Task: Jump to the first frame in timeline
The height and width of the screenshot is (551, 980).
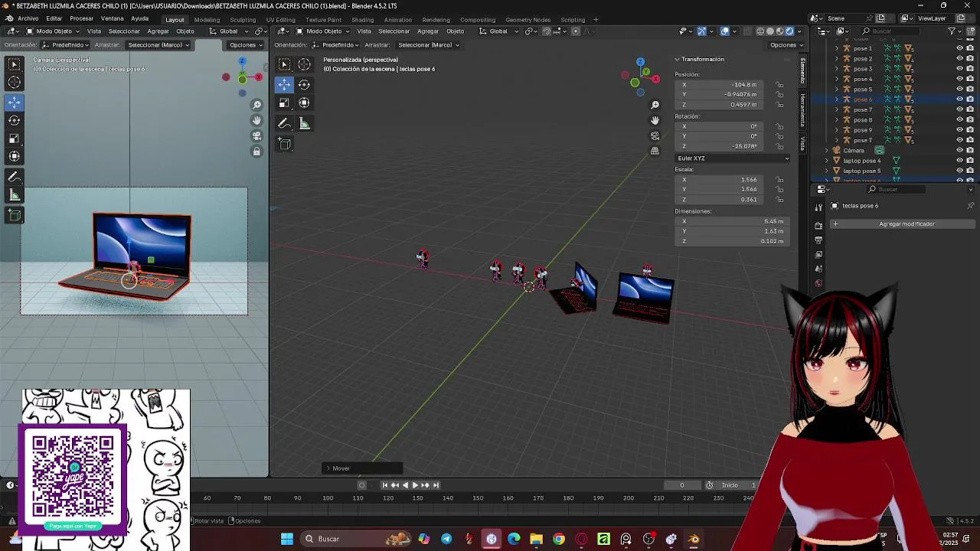Action: (385, 485)
